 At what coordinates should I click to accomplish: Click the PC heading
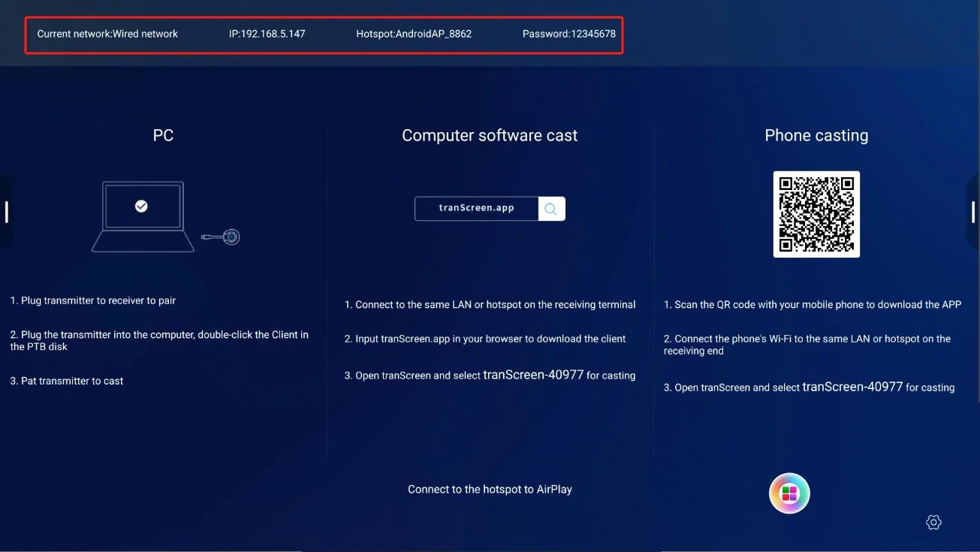click(x=163, y=136)
